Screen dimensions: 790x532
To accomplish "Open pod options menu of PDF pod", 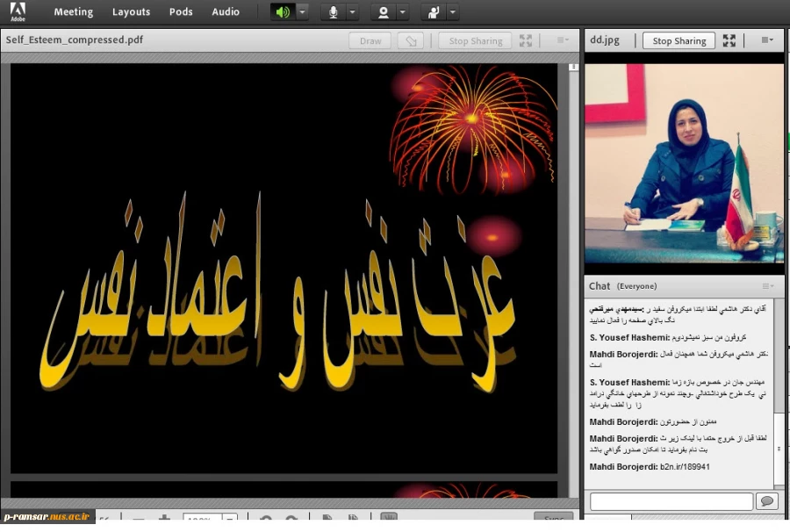I will pyautogui.click(x=563, y=40).
